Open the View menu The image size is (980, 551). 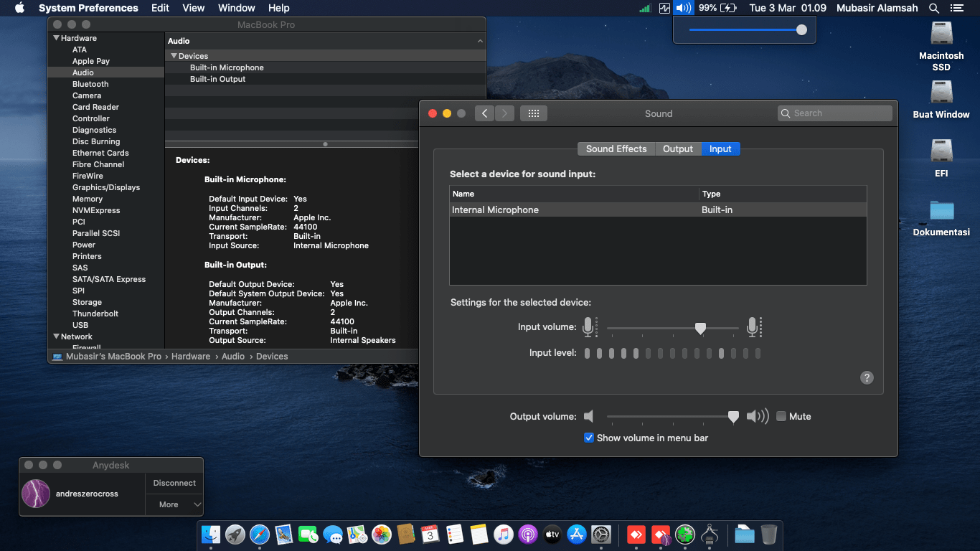click(194, 8)
